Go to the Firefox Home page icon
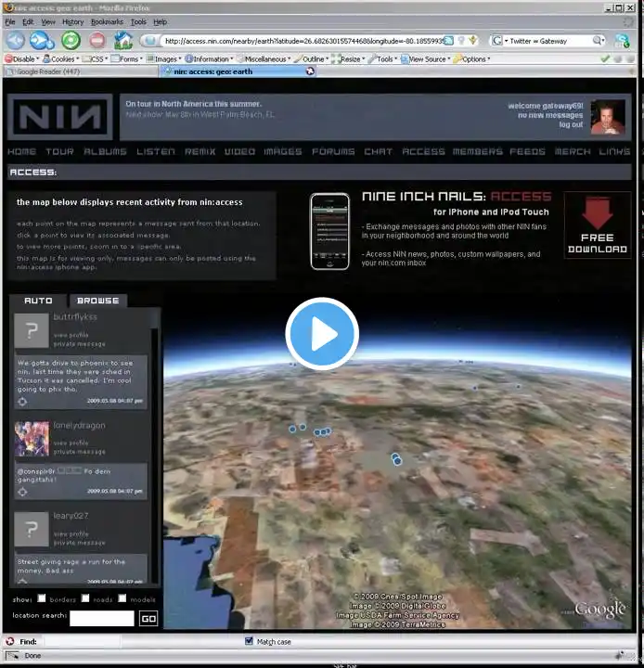644x668 pixels. pos(123,41)
